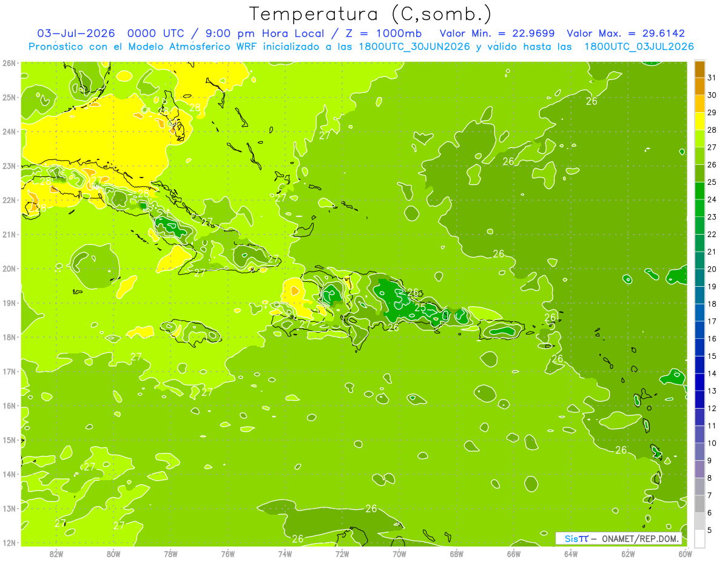The width and height of the screenshot is (728, 562).
Task: Click the color scale label 20
Action: click(x=712, y=269)
